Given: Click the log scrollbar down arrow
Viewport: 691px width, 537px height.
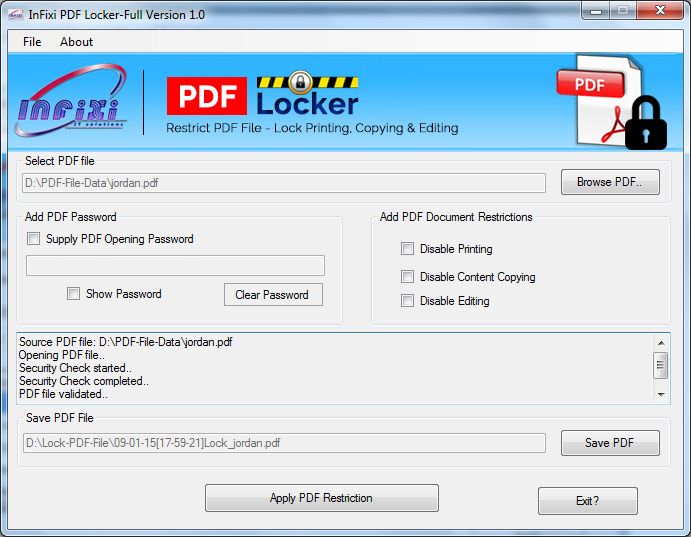Looking at the screenshot, I should pyautogui.click(x=661, y=394).
